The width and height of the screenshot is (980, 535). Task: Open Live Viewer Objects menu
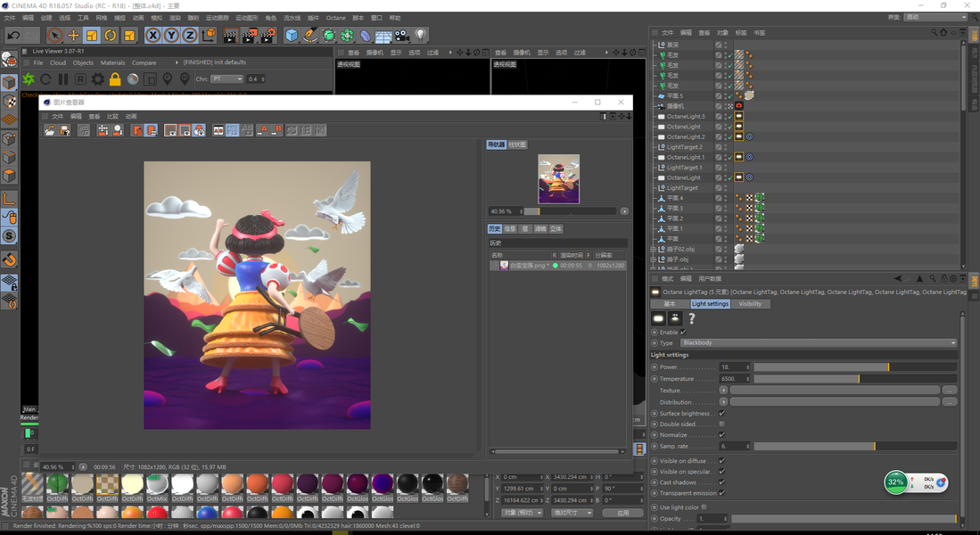(83, 62)
